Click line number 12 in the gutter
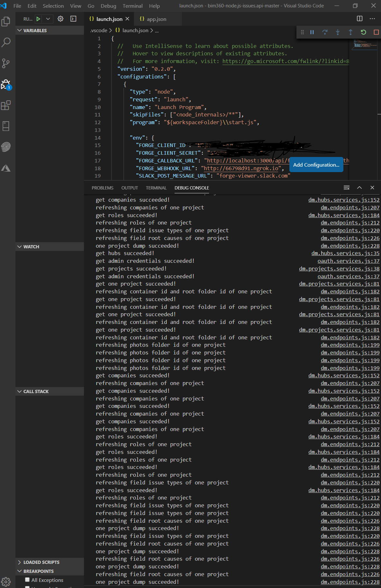This screenshot has width=381, height=588. coord(97,122)
